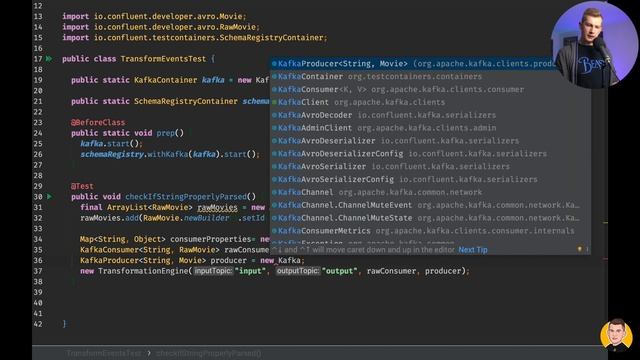This screenshot has height=360, width=640.
Task: Click the kafka.start() call
Action: (x=111, y=144)
